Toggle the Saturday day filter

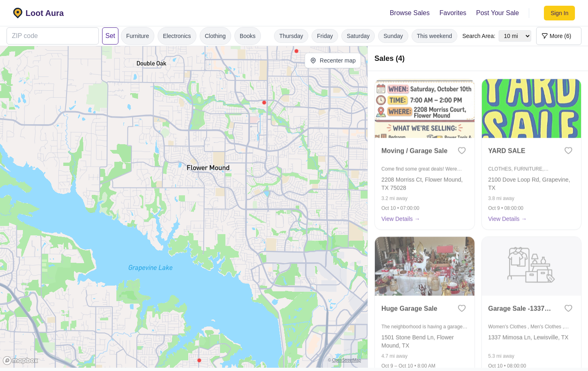coord(358,36)
